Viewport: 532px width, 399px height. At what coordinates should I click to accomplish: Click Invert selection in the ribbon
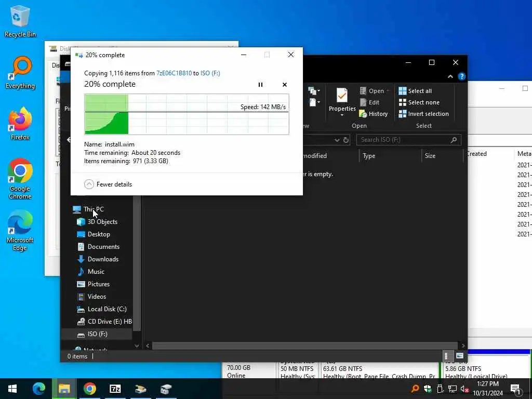423,114
